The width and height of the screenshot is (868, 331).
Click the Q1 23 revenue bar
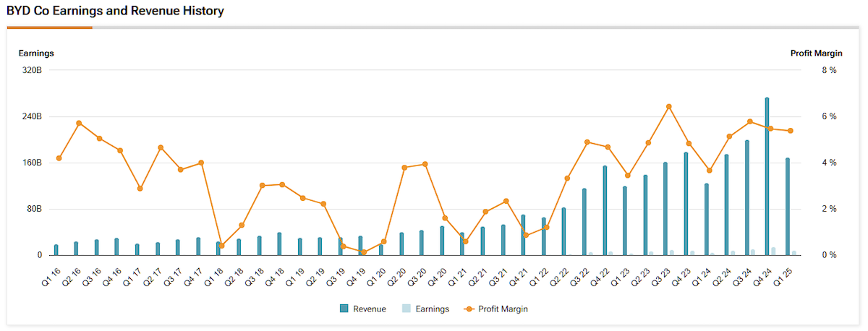click(625, 220)
